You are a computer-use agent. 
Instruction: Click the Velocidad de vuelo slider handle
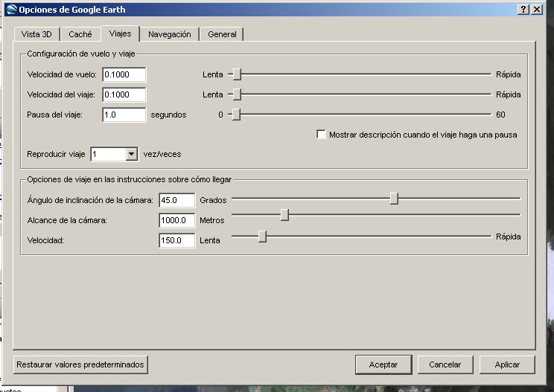click(237, 74)
